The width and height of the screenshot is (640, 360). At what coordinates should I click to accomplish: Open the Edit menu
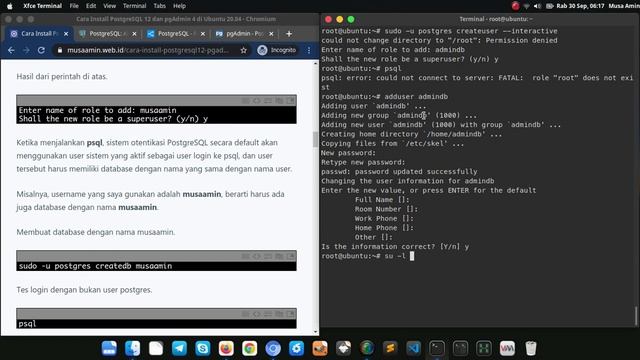tap(91, 6)
